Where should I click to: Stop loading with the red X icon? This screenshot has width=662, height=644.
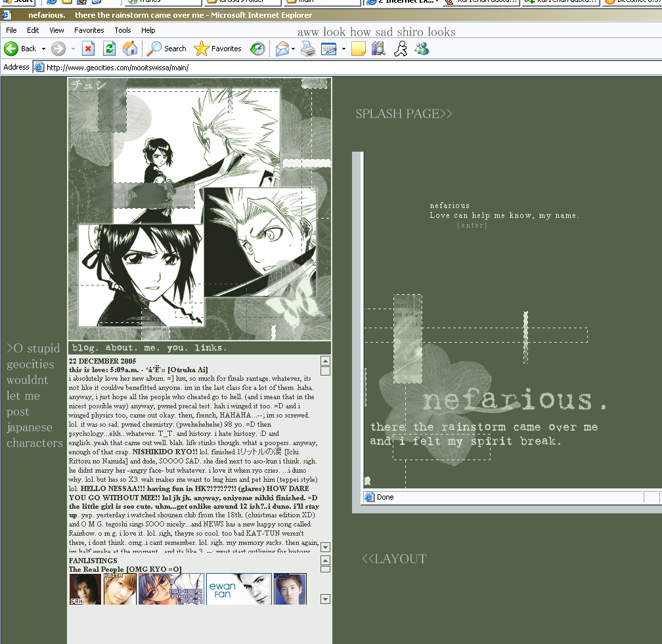pyautogui.click(x=88, y=49)
